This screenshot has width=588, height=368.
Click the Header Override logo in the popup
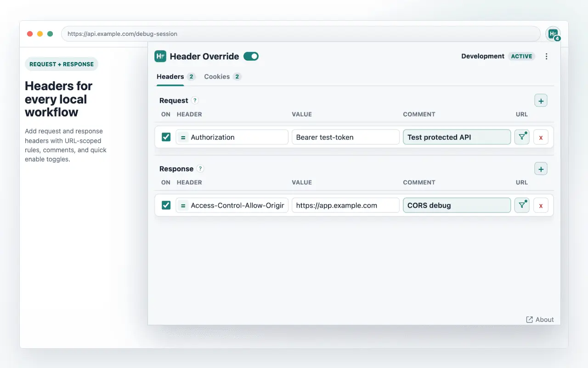[160, 56]
